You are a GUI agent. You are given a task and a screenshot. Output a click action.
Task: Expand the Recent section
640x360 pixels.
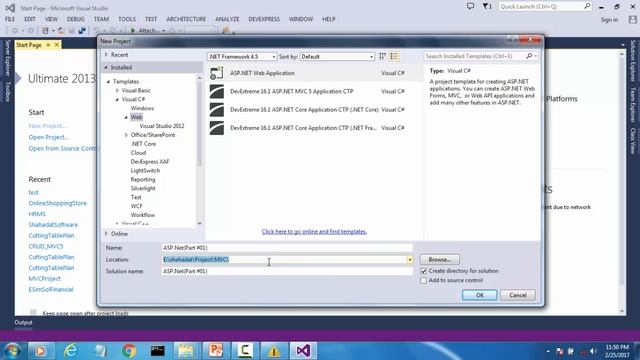click(106, 55)
